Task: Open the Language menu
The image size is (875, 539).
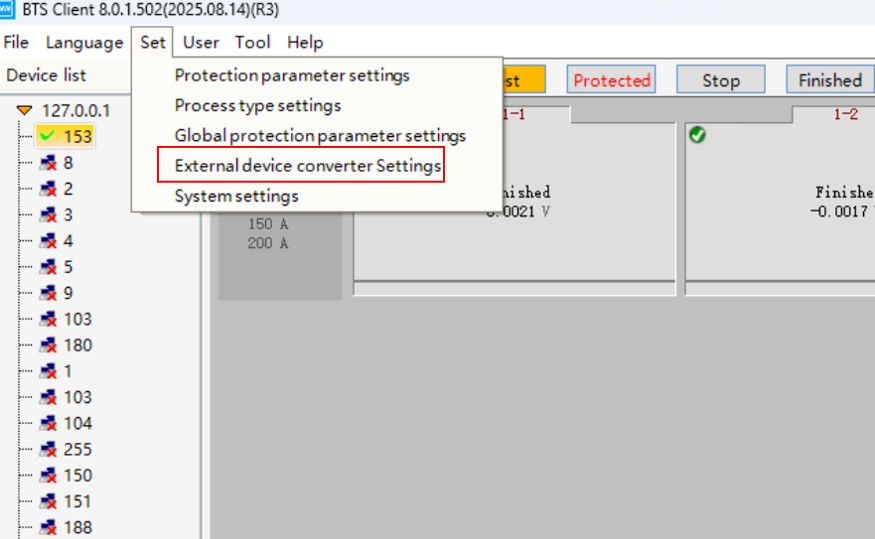Action: [84, 42]
